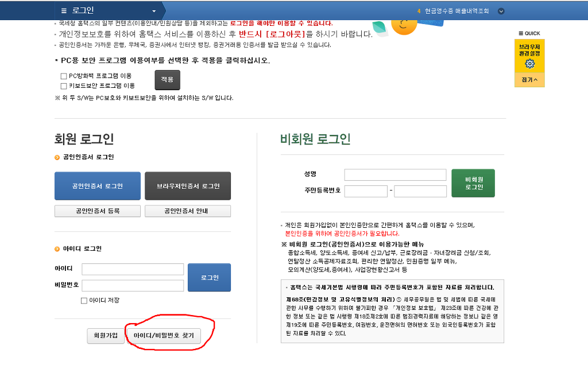Click the 회원 로그인 heading

(84, 139)
